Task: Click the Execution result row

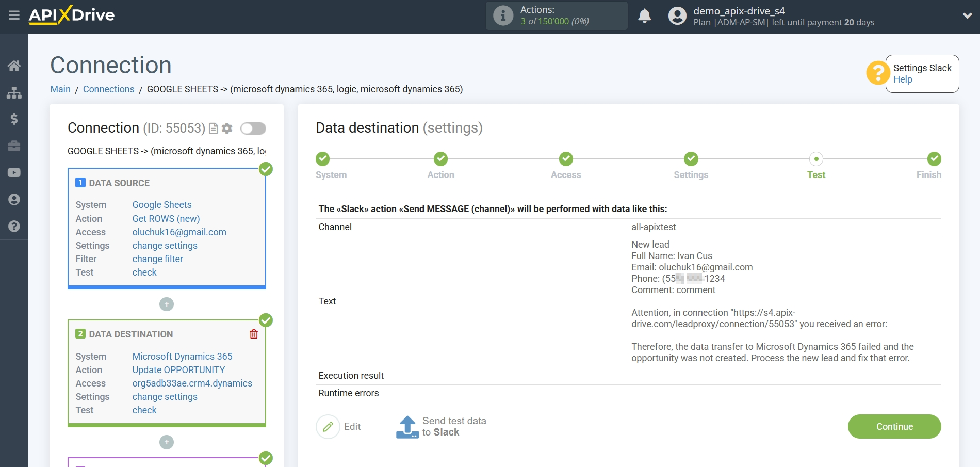Action: (628, 376)
